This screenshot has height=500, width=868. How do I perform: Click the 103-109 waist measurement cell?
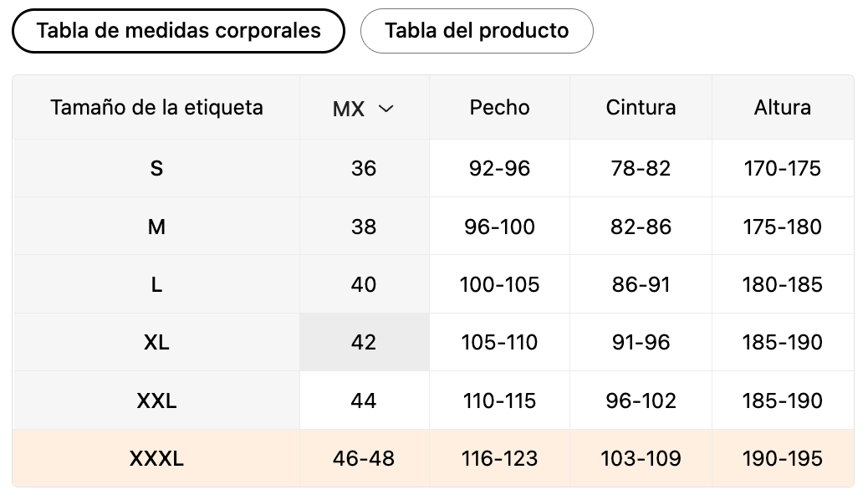pyautogui.click(x=641, y=458)
